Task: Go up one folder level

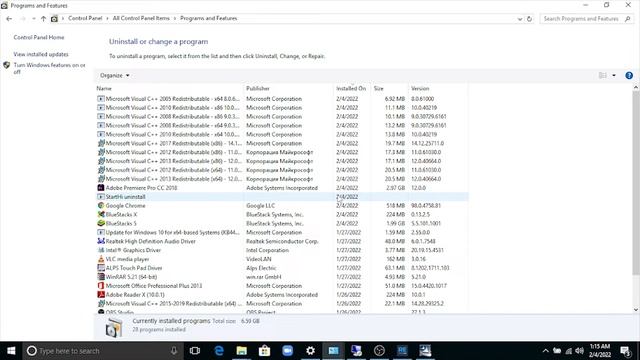Action: click(x=43, y=19)
